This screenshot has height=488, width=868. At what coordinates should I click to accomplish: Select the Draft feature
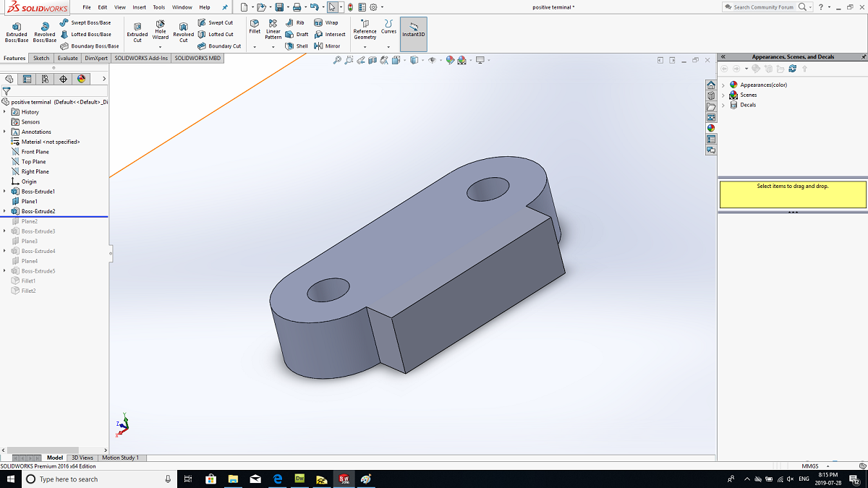pos(297,34)
